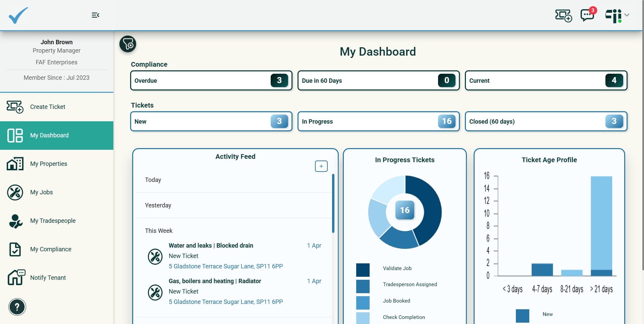
Task: Open the user profile dropdown chevron
Action: pos(627,15)
